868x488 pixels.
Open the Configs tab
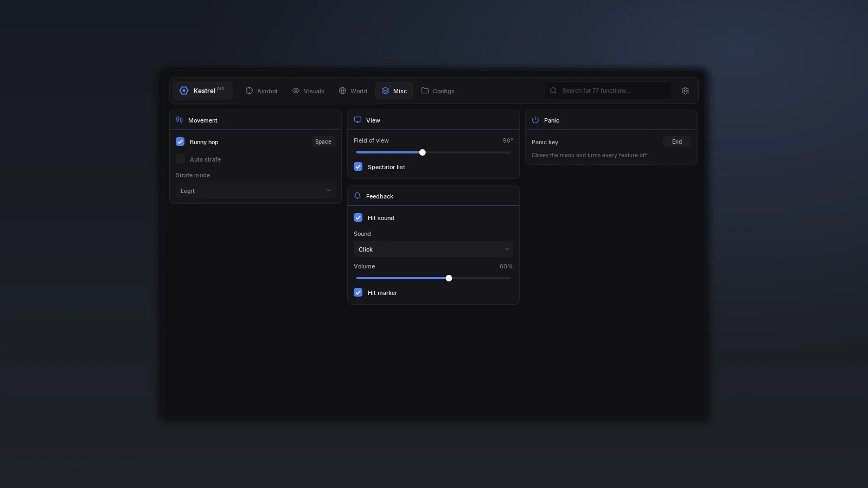[x=438, y=91]
